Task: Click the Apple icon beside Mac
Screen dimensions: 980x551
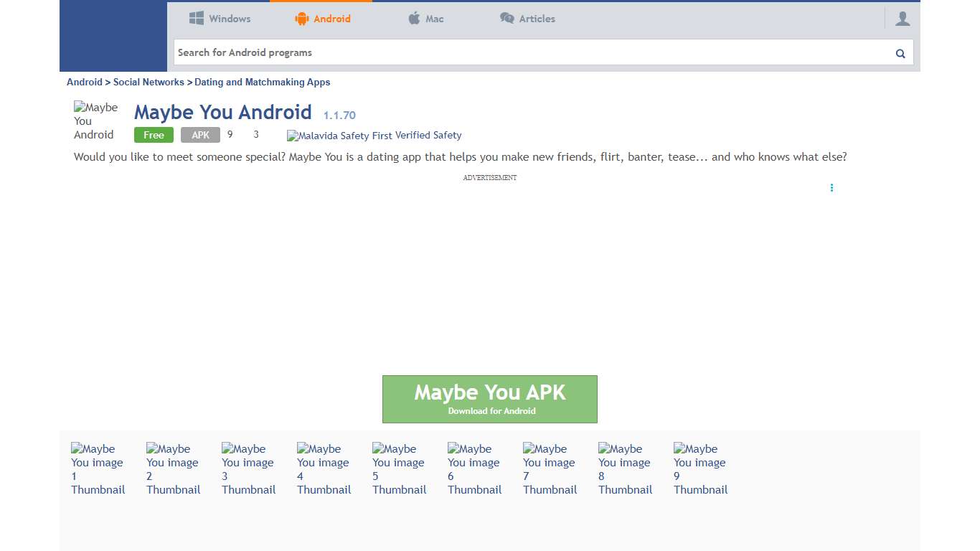Action: pyautogui.click(x=413, y=18)
